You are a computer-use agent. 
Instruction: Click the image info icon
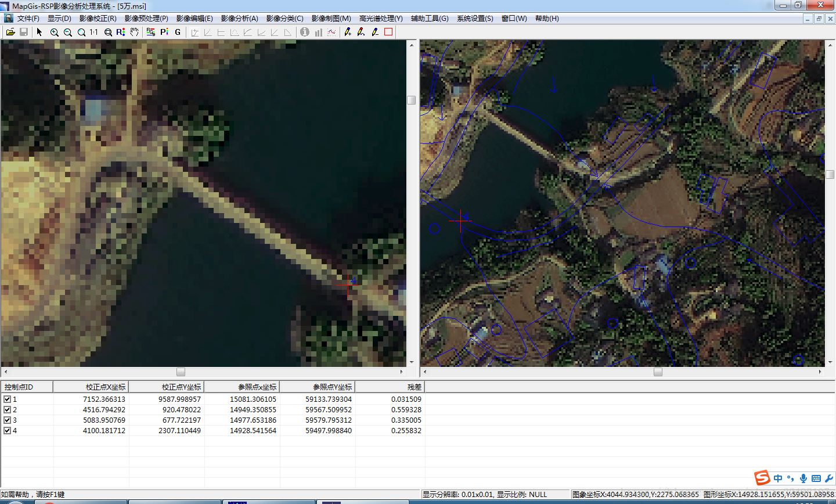click(305, 32)
